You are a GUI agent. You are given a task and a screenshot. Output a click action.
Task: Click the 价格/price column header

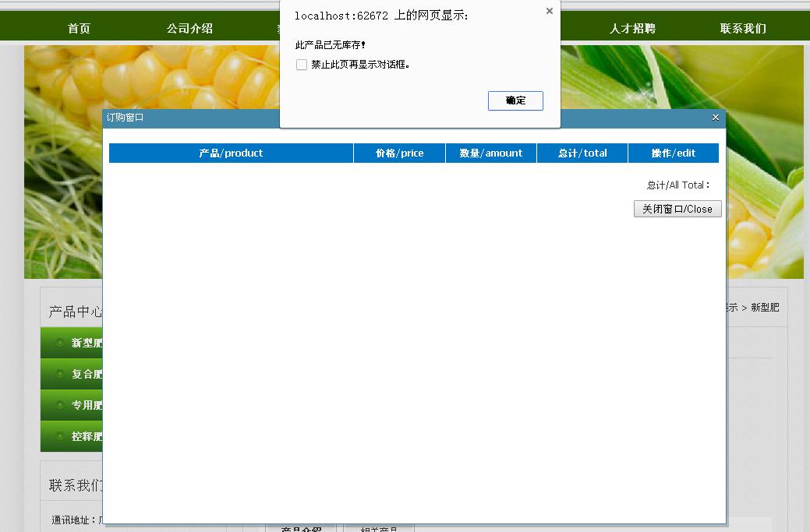click(x=399, y=153)
